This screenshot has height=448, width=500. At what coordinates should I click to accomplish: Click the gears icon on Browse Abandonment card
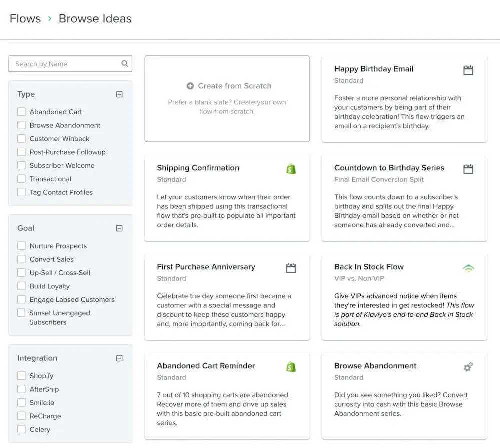[x=468, y=367]
